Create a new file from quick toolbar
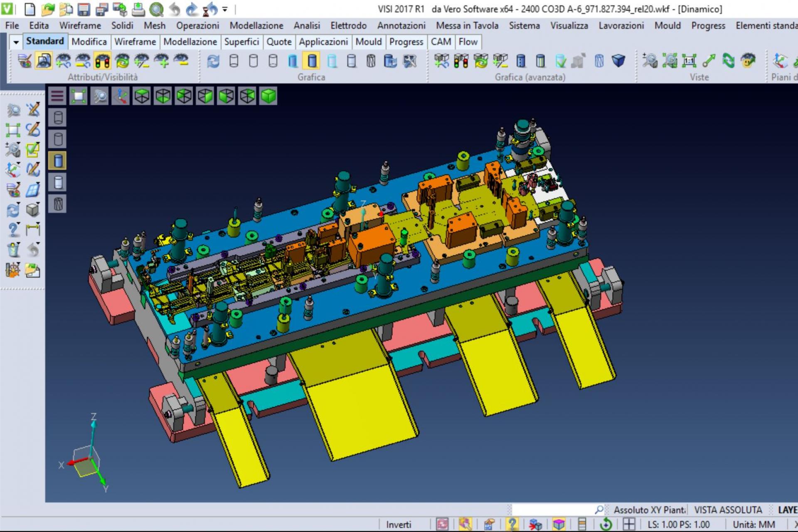This screenshot has height=532, width=798. pyautogui.click(x=30, y=9)
